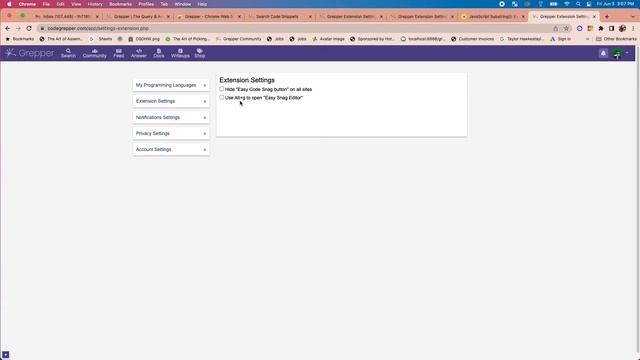Open Grepper Search from navbar
The height and width of the screenshot is (360, 640).
(x=69, y=53)
